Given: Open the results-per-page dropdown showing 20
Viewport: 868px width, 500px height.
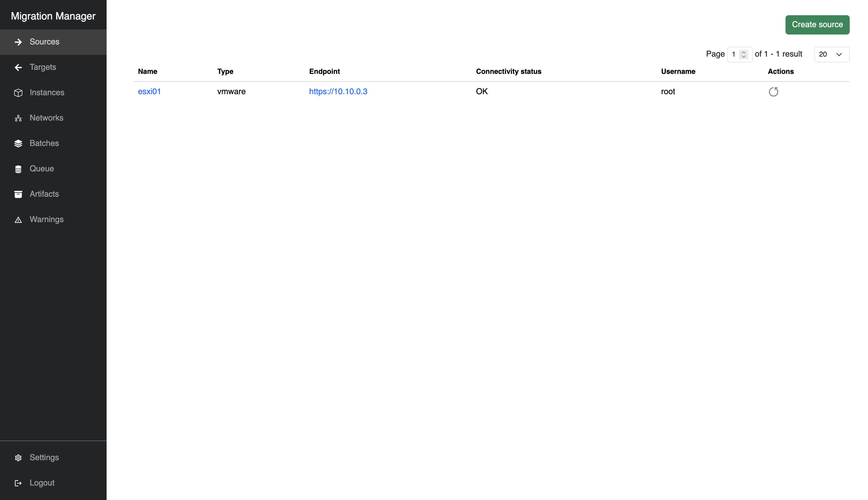Looking at the screenshot, I should 832,54.
